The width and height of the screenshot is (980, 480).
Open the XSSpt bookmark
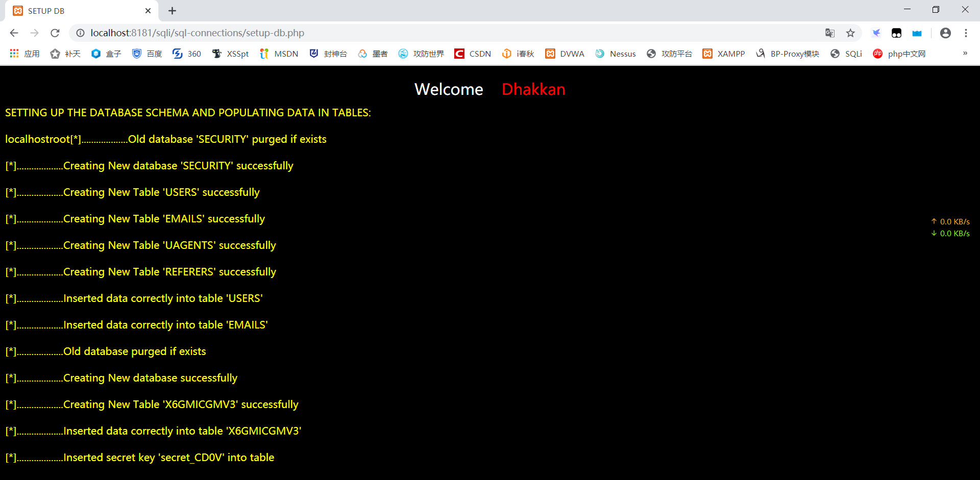(230, 54)
